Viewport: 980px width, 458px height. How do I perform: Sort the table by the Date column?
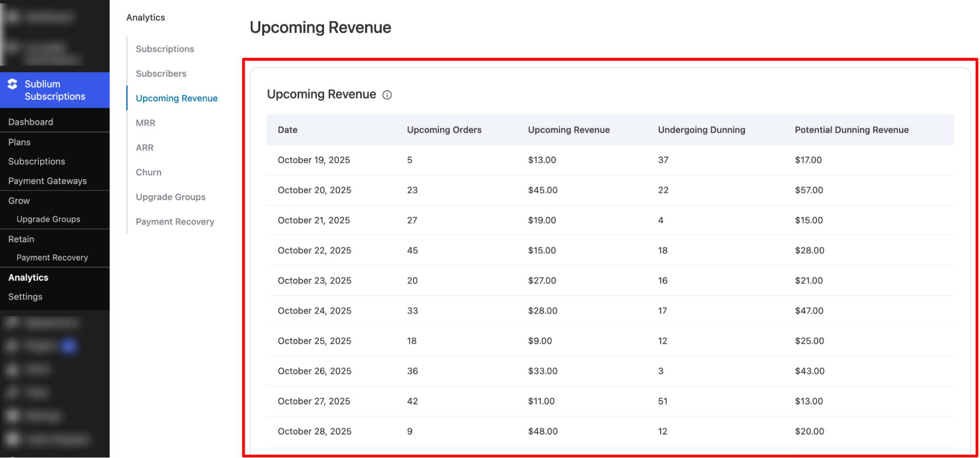(x=287, y=130)
